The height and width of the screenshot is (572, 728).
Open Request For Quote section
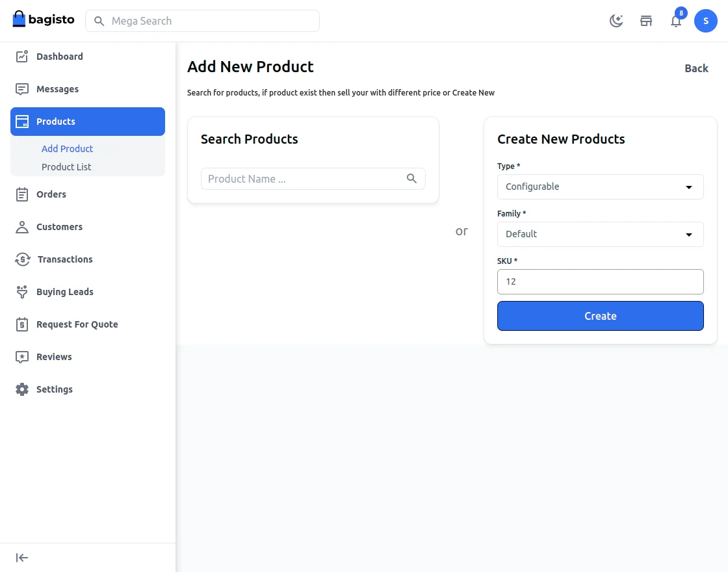tap(77, 324)
